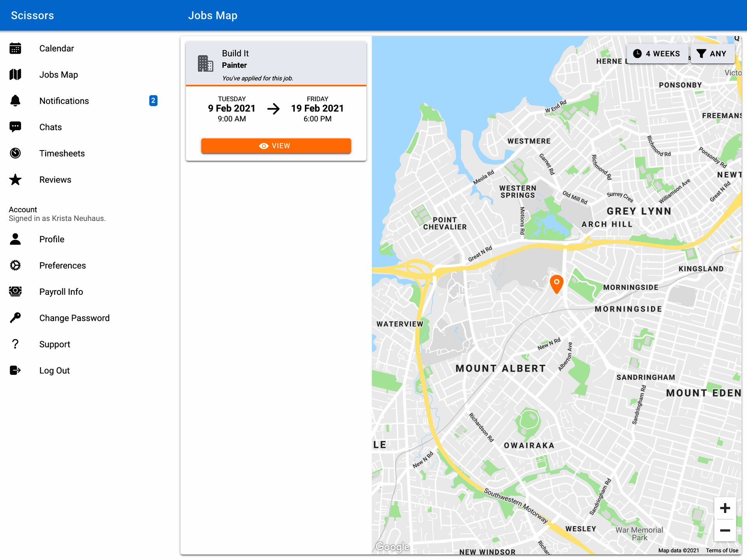Screen dimensions: 747x560
Task: Zoom in the map with plus button
Action: click(724, 508)
